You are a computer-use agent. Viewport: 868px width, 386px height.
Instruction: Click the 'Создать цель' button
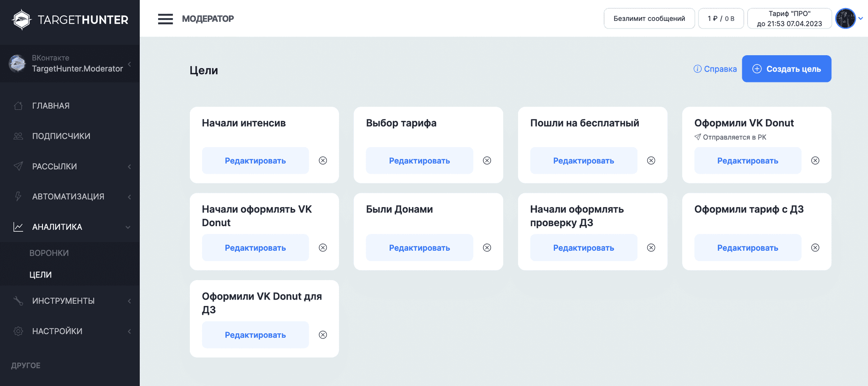click(786, 69)
